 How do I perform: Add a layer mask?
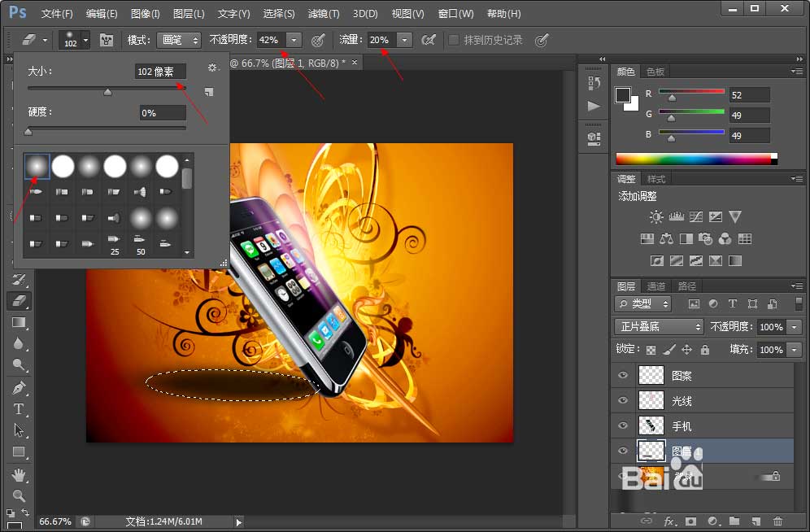[x=690, y=521]
